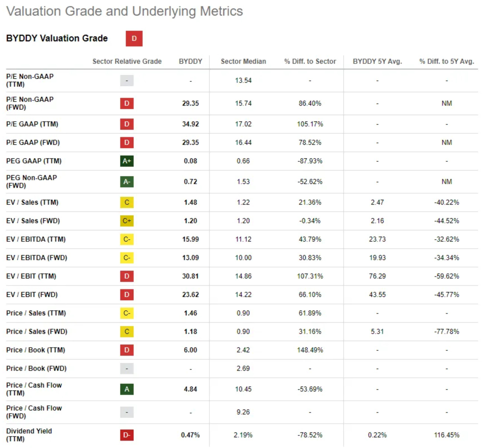Open the P/E Non-GAAP (FWD) metric row label
Screen dimensions: 482x448
point(30,103)
